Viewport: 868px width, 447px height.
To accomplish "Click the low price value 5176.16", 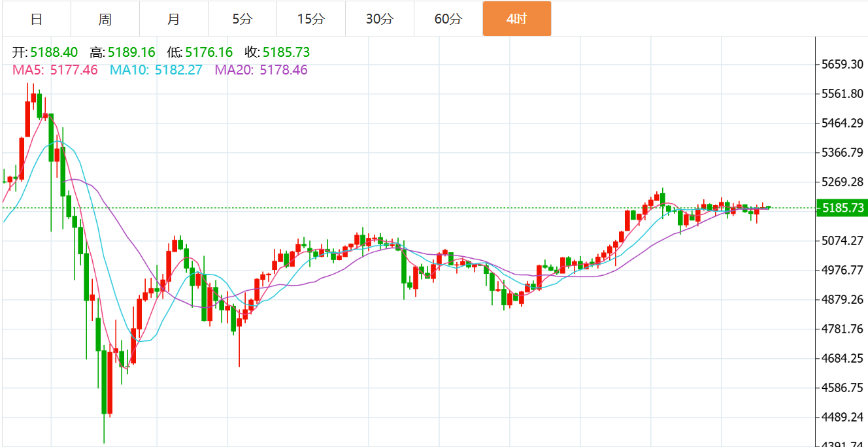I will pos(209,52).
